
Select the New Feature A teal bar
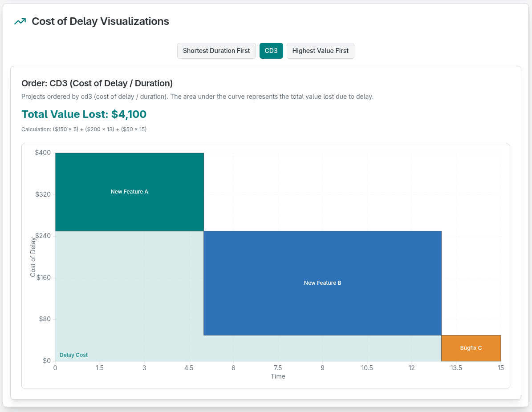click(129, 191)
